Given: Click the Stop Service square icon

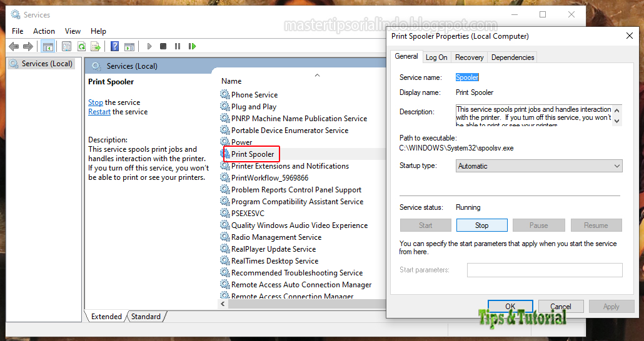Looking at the screenshot, I should [163, 46].
